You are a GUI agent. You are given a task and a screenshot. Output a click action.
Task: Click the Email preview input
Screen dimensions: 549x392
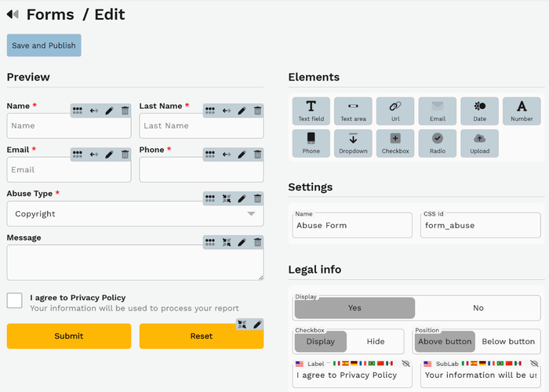69,170
